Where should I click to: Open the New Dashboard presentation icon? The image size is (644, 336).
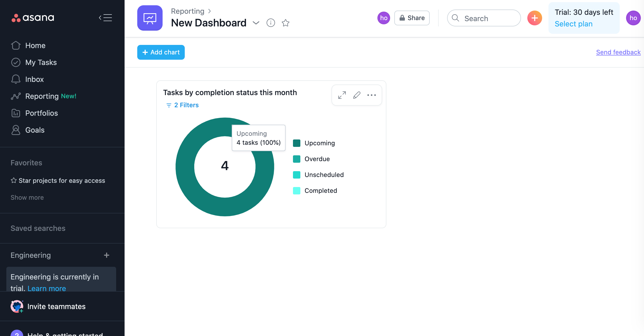tap(150, 18)
